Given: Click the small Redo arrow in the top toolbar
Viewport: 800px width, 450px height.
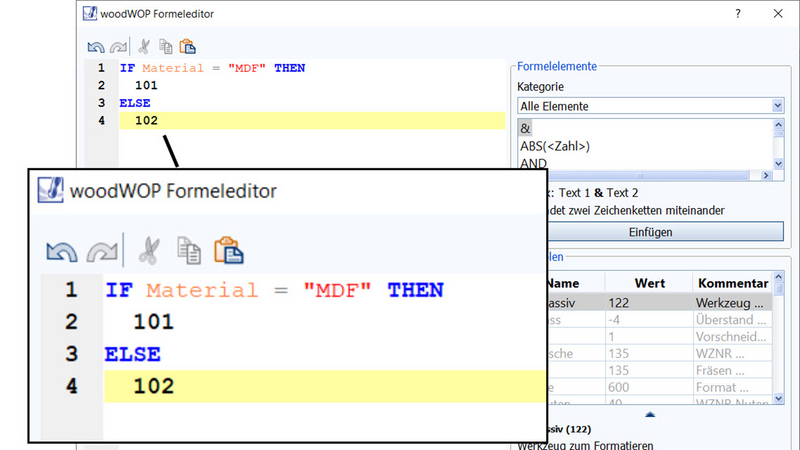Looking at the screenshot, I should 117,46.
